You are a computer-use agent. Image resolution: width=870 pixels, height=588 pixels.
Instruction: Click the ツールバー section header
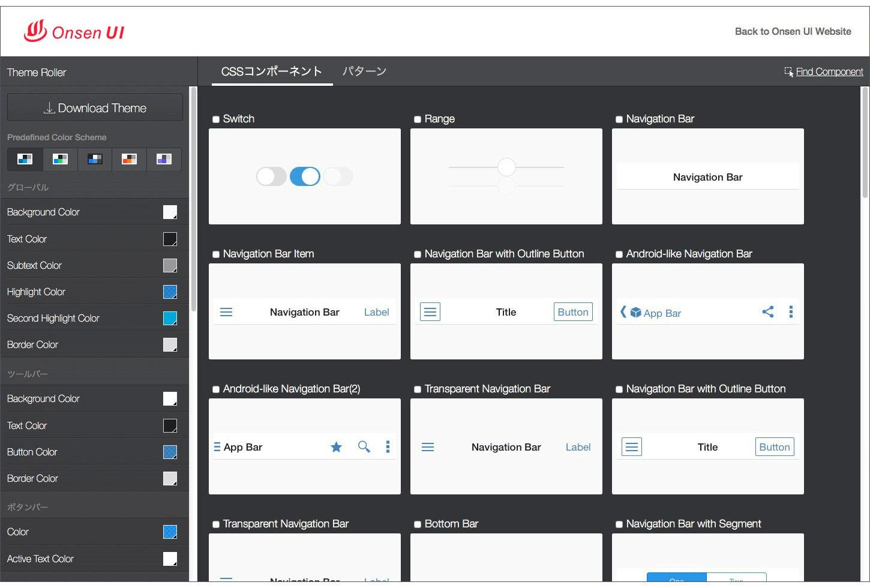tap(27, 374)
